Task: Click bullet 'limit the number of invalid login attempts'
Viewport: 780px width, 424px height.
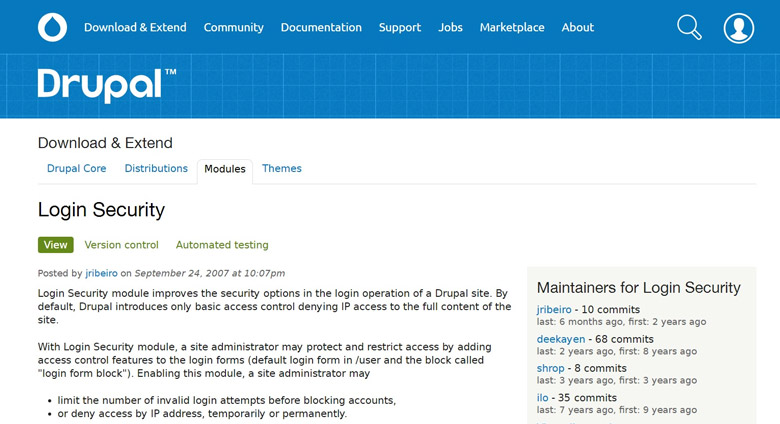Action: 226,401
